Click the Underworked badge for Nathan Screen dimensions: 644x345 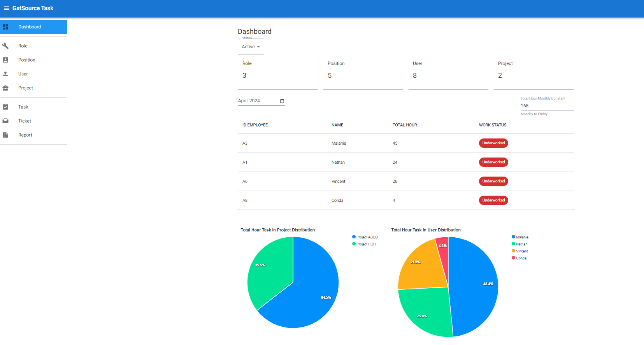(493, 162)
